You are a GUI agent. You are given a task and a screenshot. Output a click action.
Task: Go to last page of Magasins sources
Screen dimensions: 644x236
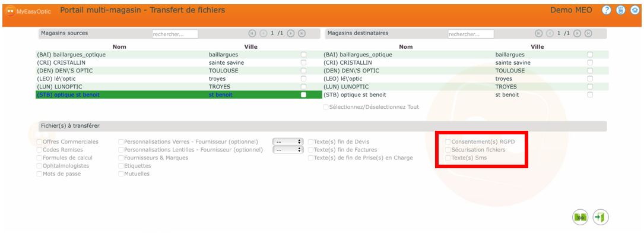tap(302, 33)
